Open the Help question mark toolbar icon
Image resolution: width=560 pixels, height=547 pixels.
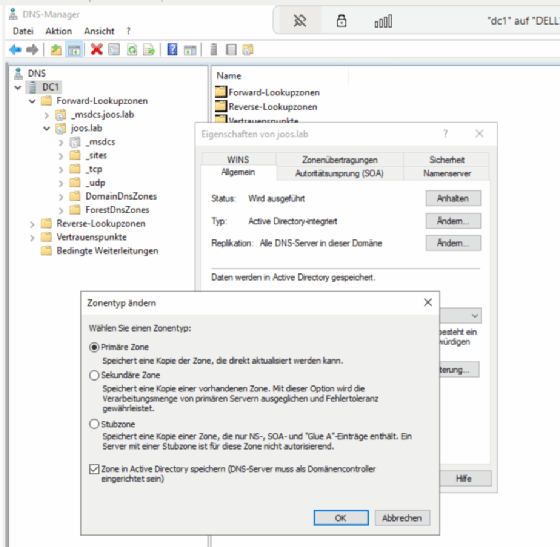click(x=172, y=49)
